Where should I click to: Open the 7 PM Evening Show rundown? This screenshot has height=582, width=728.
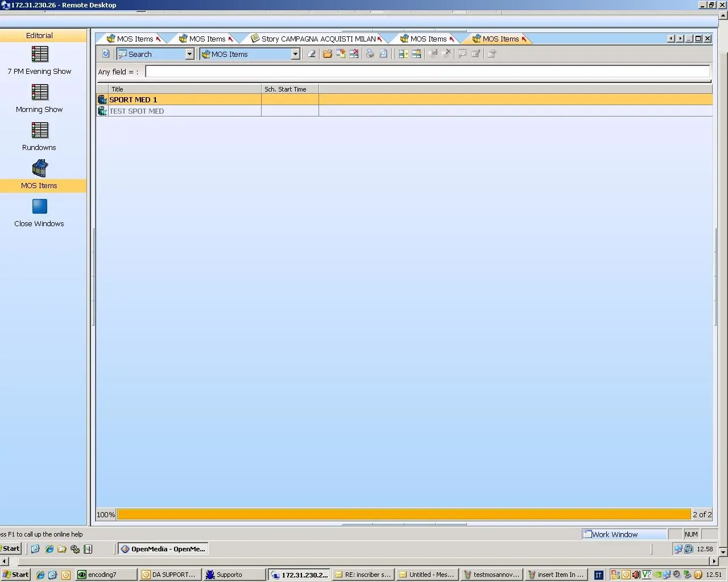tap(40, 55)
